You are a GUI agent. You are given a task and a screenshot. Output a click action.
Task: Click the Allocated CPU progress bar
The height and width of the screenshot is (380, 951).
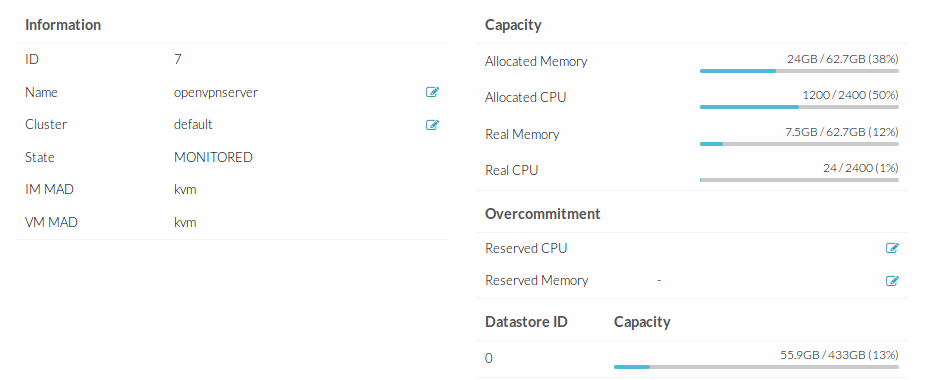click(799, 107)
